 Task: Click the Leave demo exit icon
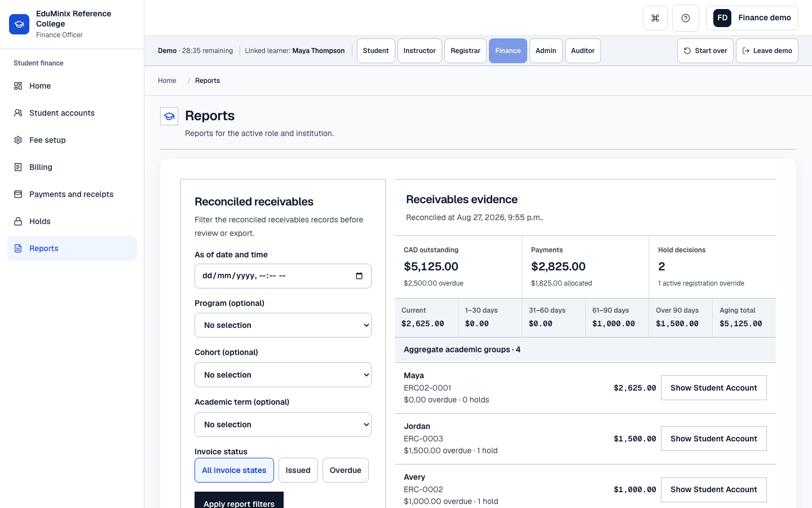pyautogui.click(x=746, y=51)
